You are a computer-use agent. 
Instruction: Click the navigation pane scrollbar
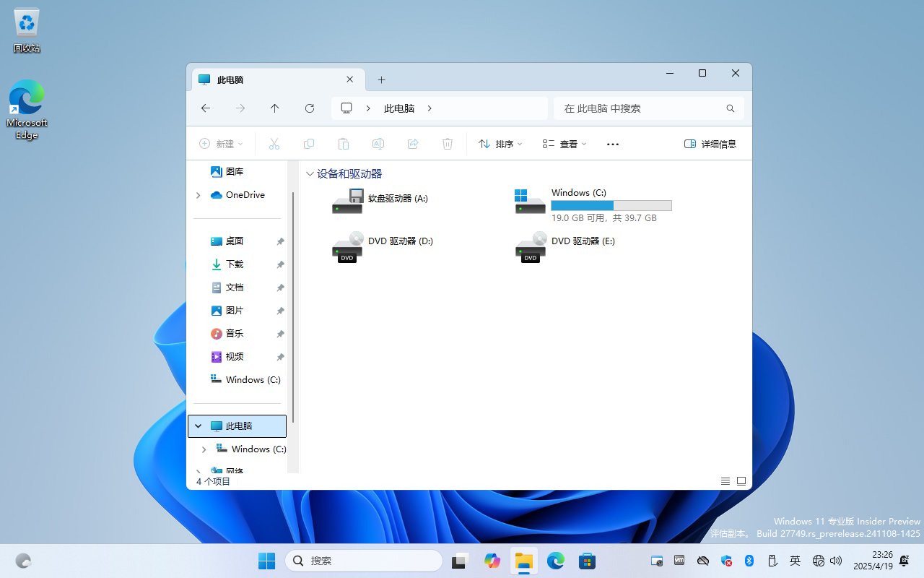pos(294,307)
